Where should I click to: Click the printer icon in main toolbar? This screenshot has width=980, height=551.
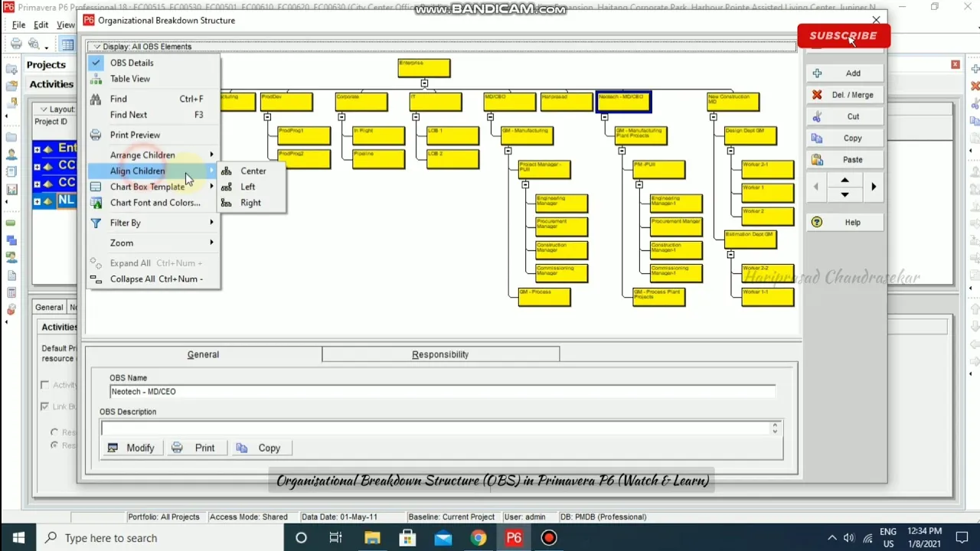pos(16,44)
